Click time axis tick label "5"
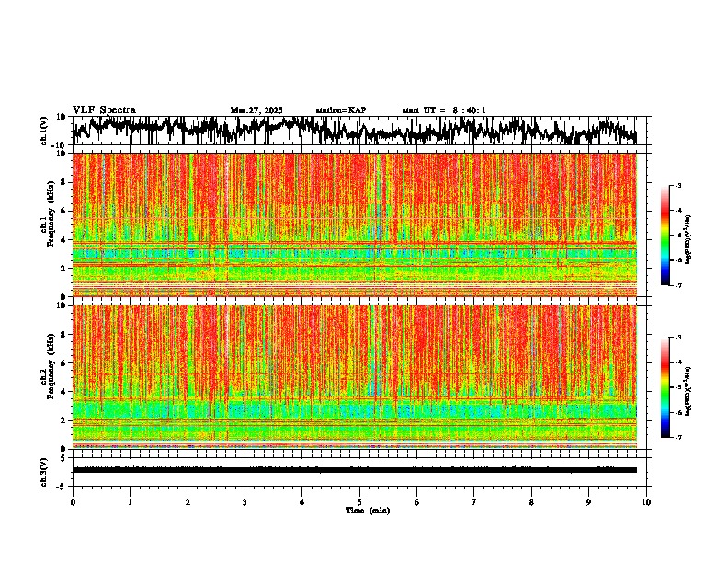 pos(359,502)
